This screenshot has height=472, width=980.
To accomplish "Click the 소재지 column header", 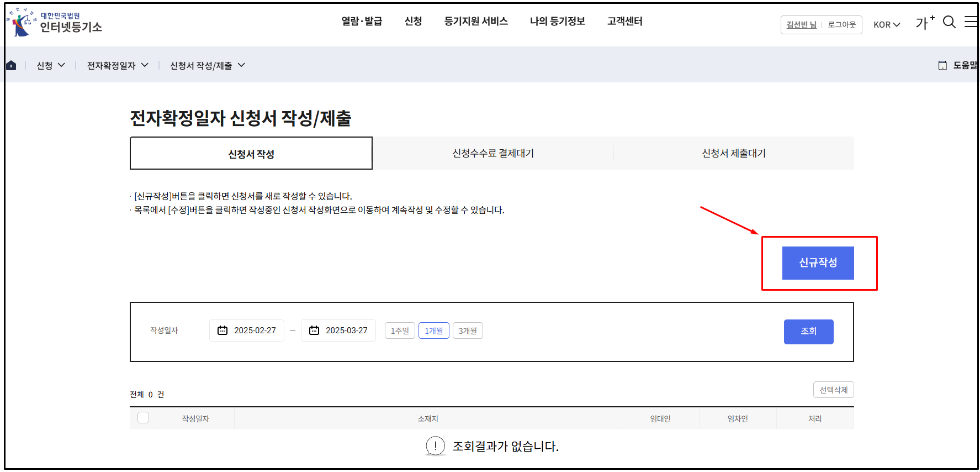I will tap(428, 418).
